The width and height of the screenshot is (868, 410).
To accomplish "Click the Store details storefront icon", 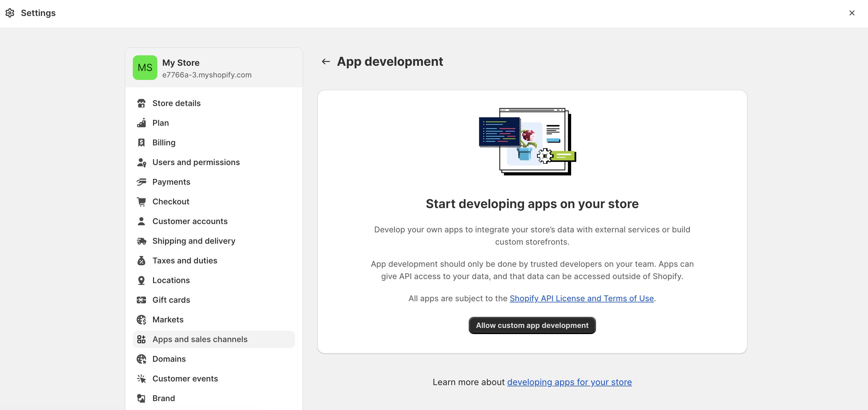I will pos(141,103).
